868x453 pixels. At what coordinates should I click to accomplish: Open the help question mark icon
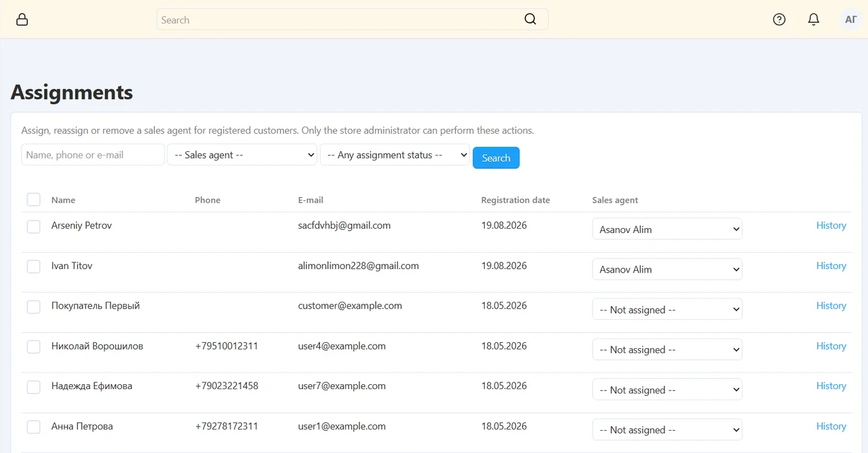(779, 19)
